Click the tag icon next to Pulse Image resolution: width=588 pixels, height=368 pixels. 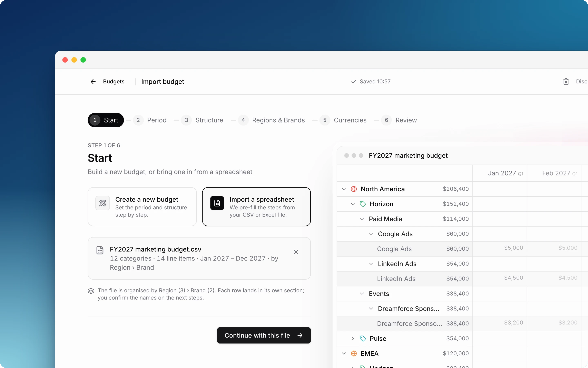click(363, 339)
